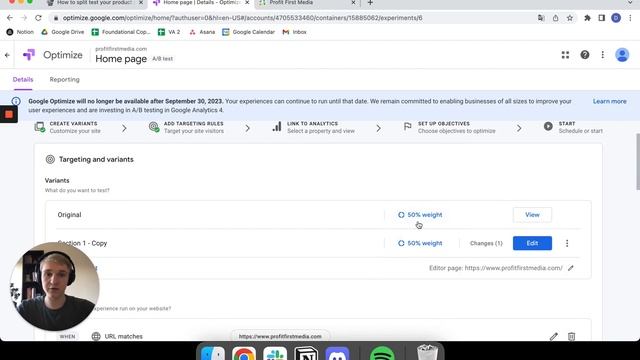Show the browser tab search dropdown
This screenshot has width=640, height=360.
[630, 3]
